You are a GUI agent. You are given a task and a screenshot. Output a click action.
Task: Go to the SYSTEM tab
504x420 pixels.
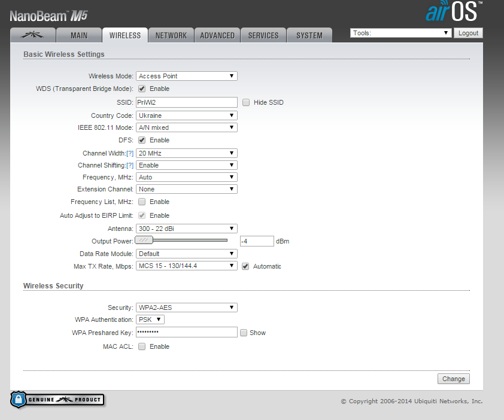(309, 35)
